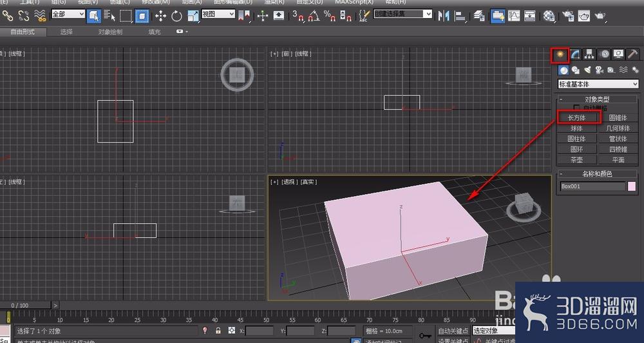
Task: Switch to the 对象绘制 ribbon tab
Action: 110,32
